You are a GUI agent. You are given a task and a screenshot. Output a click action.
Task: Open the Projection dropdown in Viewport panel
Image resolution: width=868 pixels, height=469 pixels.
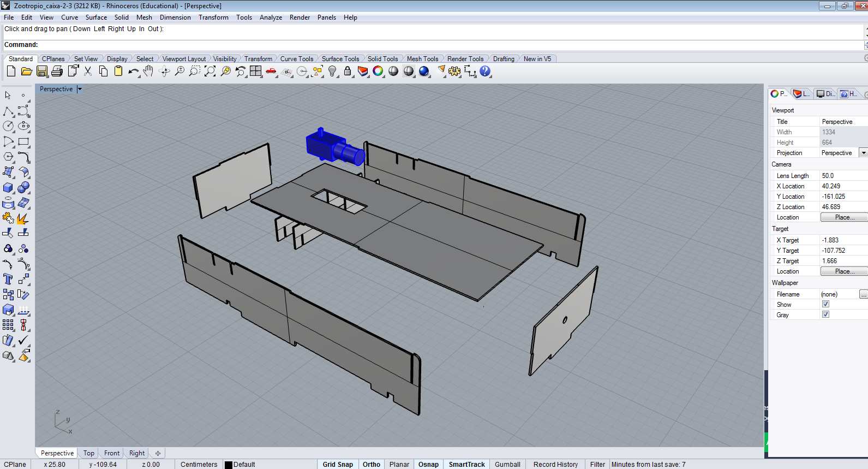863,153
